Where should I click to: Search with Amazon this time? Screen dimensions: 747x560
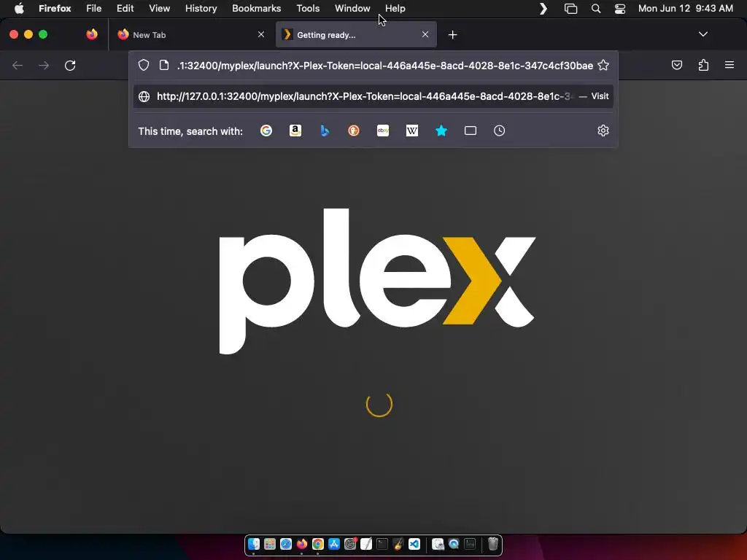click(295, 131)
